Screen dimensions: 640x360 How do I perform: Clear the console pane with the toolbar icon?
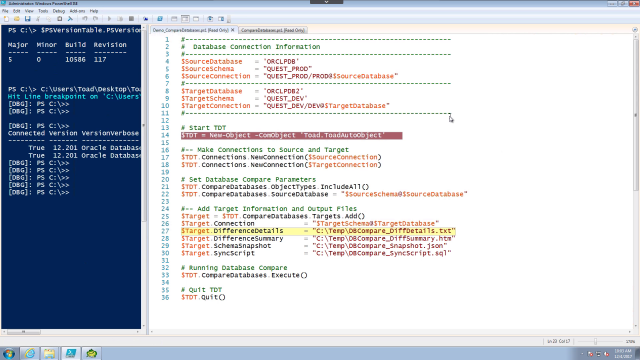(x=70, y=19)
